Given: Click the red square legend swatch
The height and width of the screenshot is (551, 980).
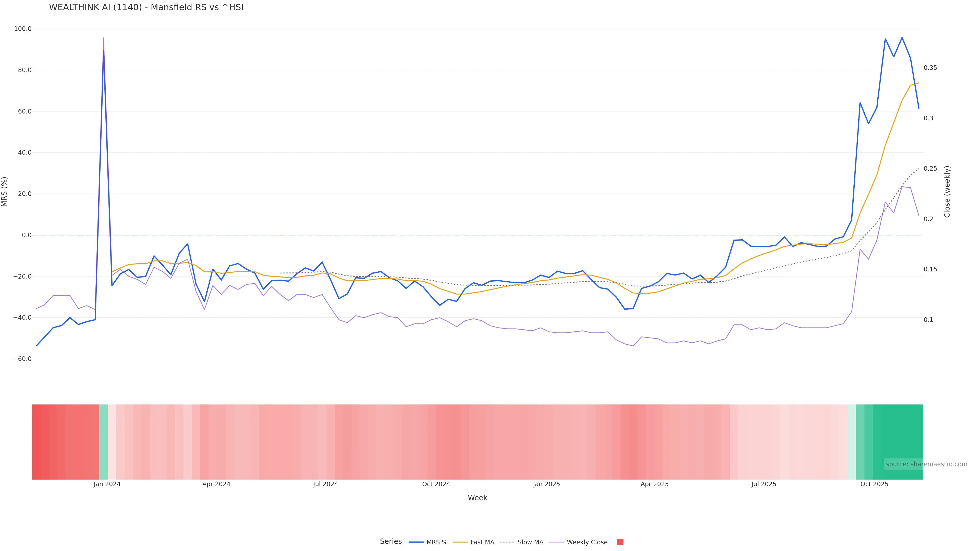Looking at the screenshot, I should [x=620, y=542].
